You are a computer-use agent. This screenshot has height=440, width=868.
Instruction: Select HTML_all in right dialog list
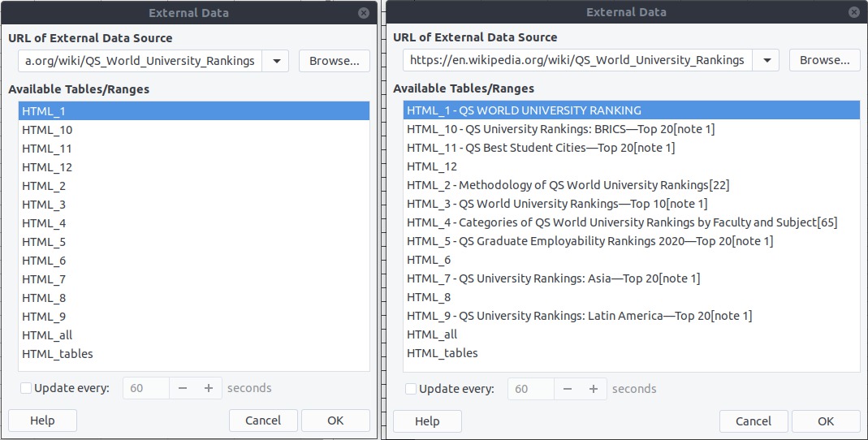click(632, 334)
